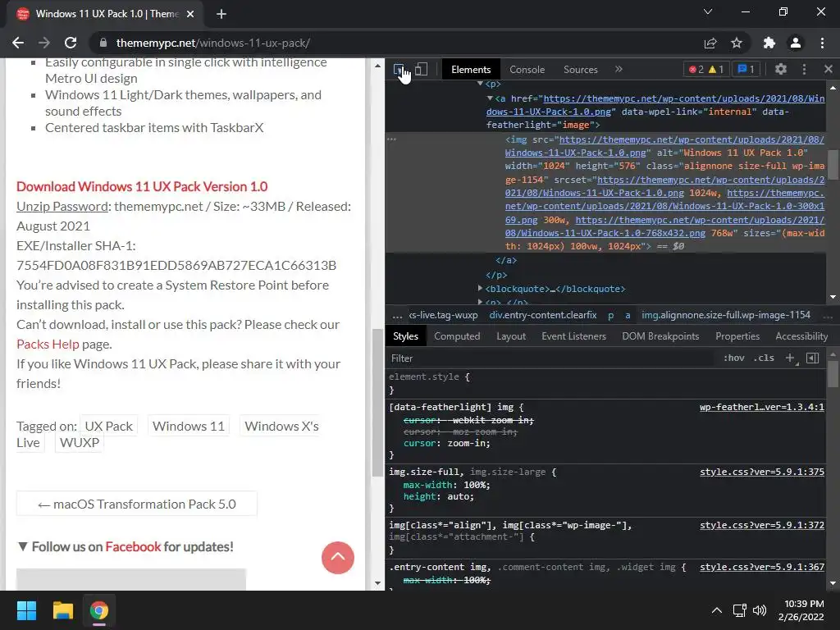This screenshot has width=840, height=630.
Task: Select the Elements tab
Action: (471, 70)
